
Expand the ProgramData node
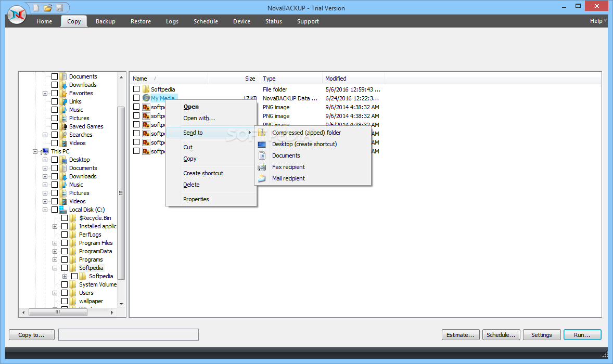click(x=55, y=252)
